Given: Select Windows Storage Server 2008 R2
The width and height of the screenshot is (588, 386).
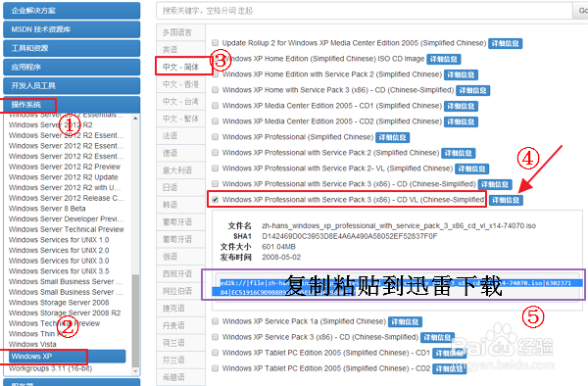Looking at the screenshot, I should tap(65, 313).
